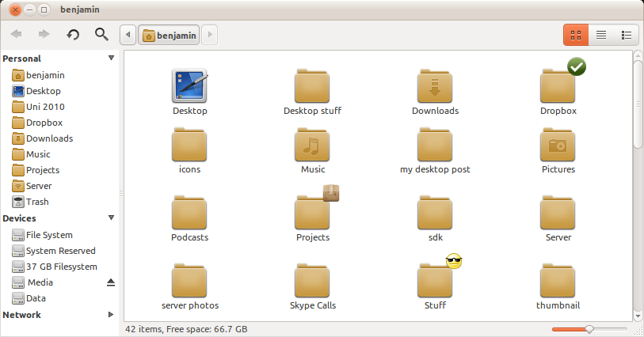The height and width of the screenshot is (337, 644).
Task: Switch to icon grid view
Action: click(576, 35)
